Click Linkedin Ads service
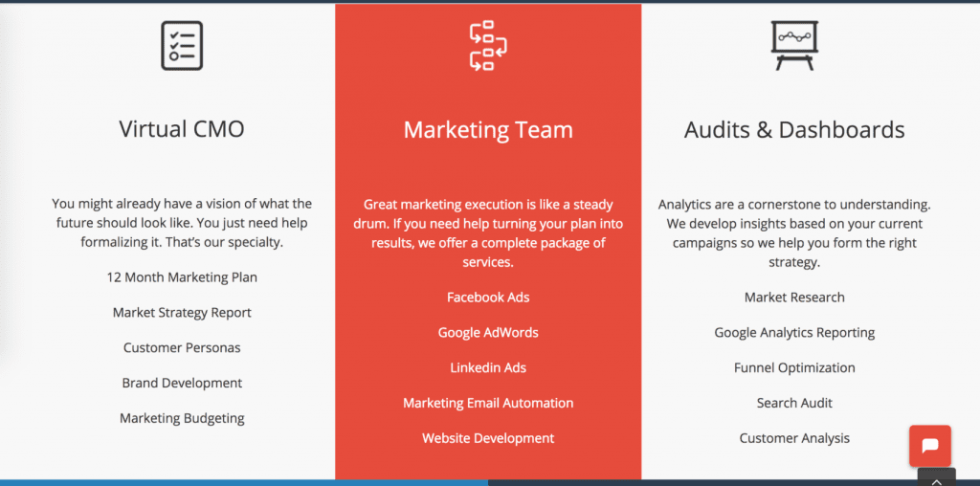980x486 pixels. (488, 368)
